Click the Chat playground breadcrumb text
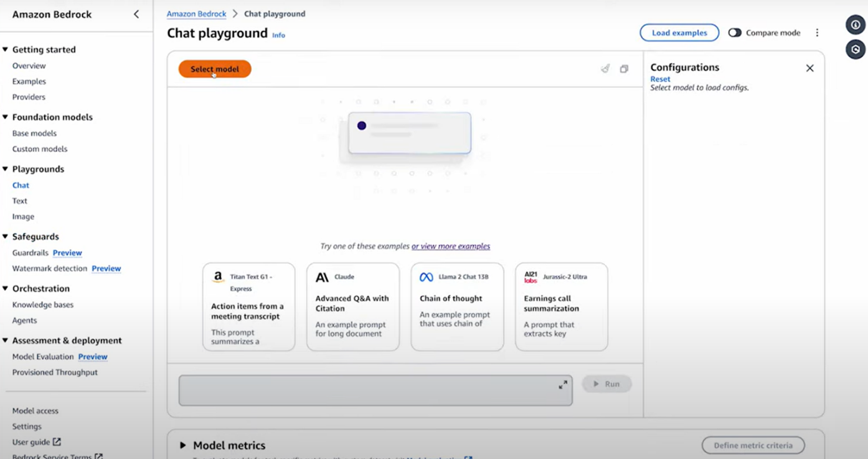This screenshot has width=868, height=459. point(275,14)
